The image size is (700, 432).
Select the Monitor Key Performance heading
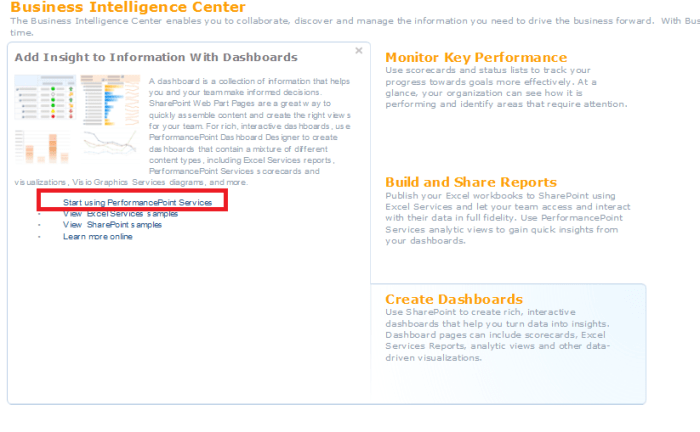click(475, 58)
